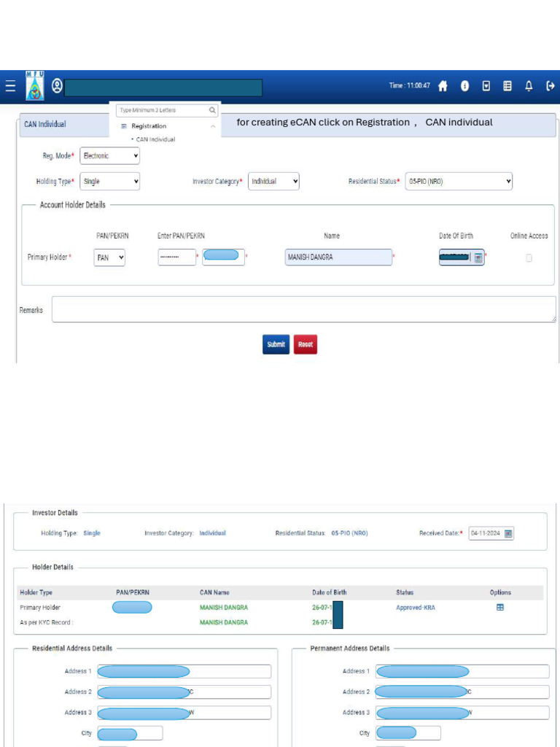Click into the Remarks text area
Viewport: 560px width, 747px height.
pos(303,309)
